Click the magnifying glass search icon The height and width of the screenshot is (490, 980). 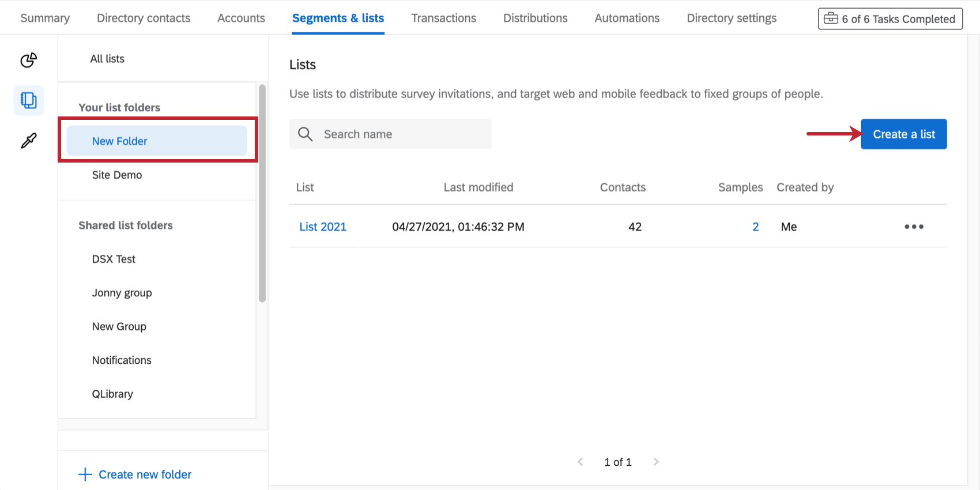[x=305, y=134]
